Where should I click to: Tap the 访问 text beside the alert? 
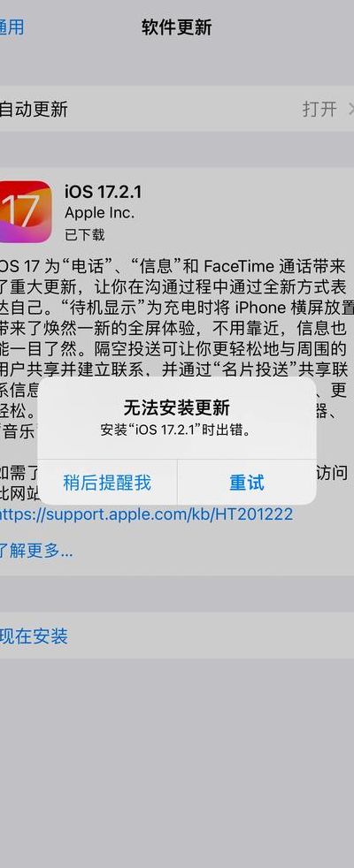[332, 472]
